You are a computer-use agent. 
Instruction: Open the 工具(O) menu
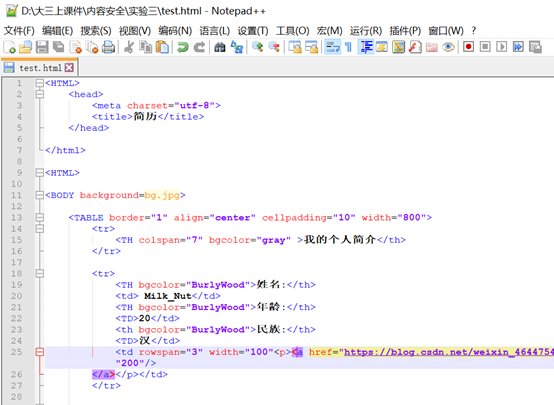click(292, 31)
